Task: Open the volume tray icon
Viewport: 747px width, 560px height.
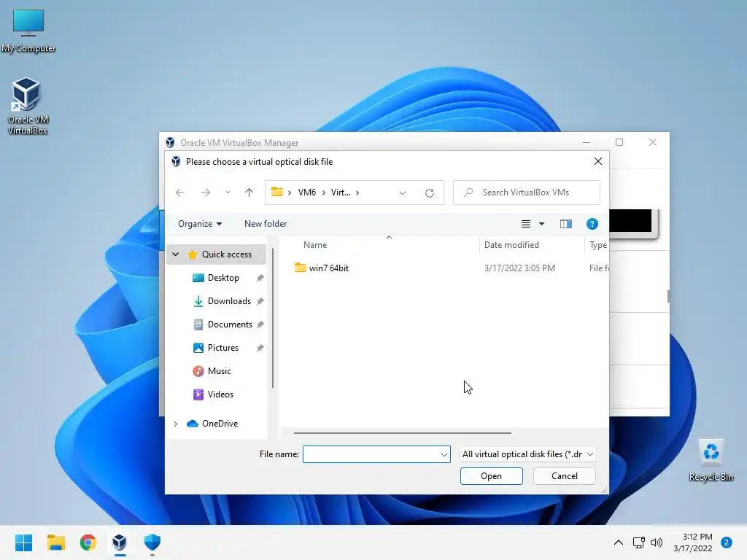Action: pos(656,542)
